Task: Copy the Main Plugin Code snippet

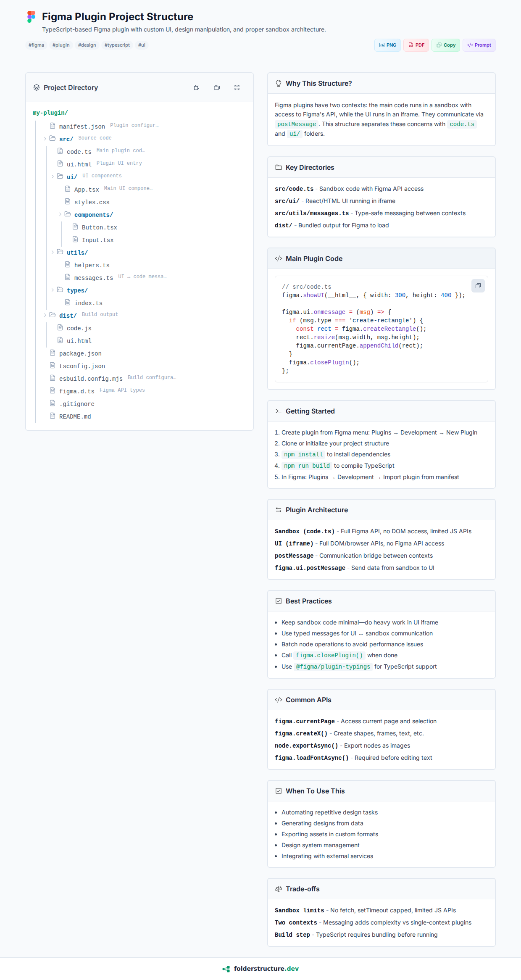Action: 478,286
